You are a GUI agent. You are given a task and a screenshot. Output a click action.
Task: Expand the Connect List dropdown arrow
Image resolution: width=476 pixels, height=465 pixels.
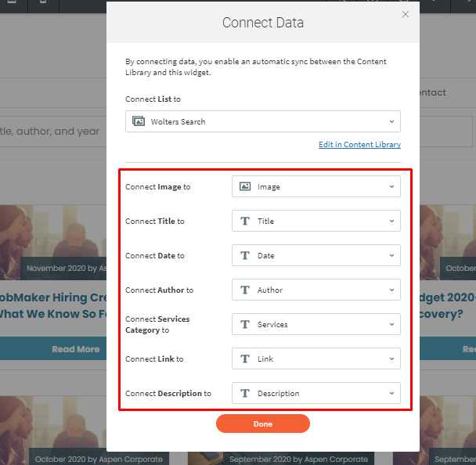pyautogui.click(x=391, y=121)
